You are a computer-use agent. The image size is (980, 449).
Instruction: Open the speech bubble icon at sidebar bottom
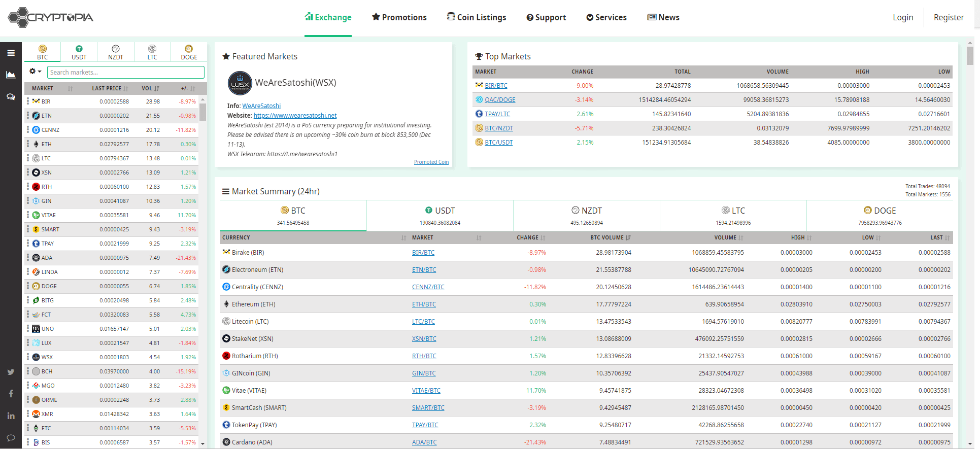(x=11, y=438)
